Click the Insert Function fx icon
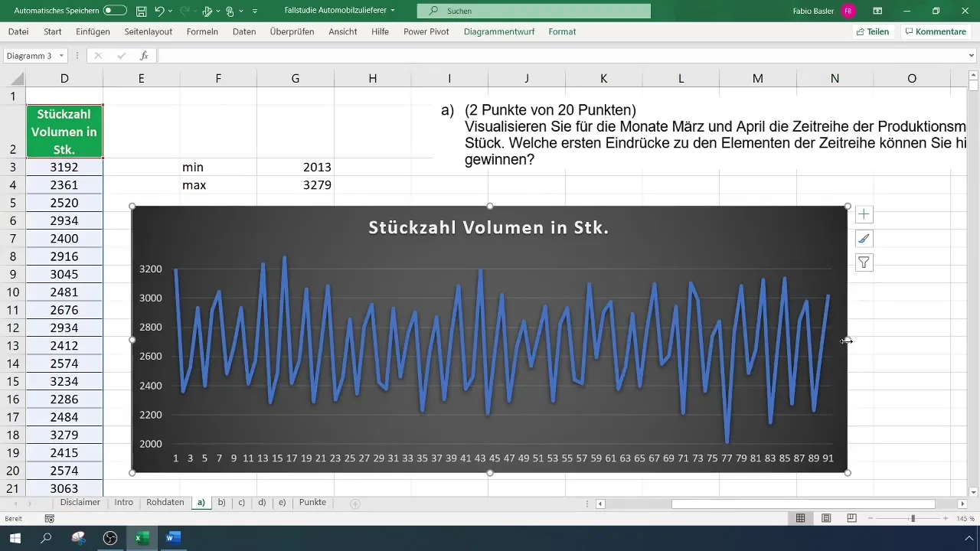This screenshot has width=980, height=551. [x=144, y=56]
